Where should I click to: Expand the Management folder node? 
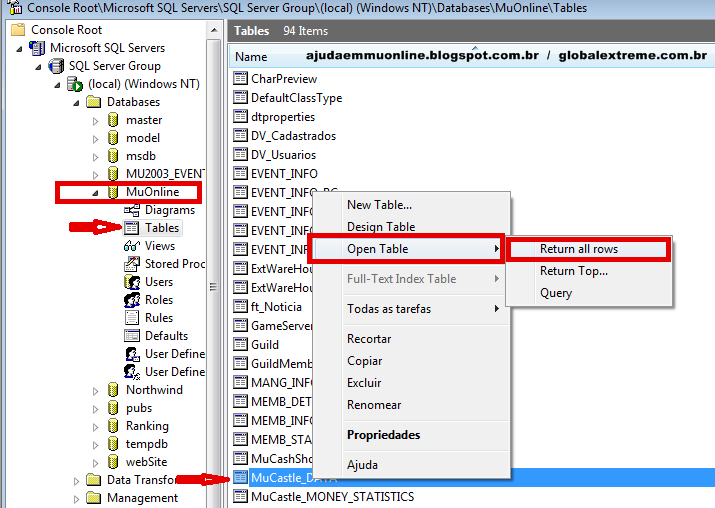(76, 499)
